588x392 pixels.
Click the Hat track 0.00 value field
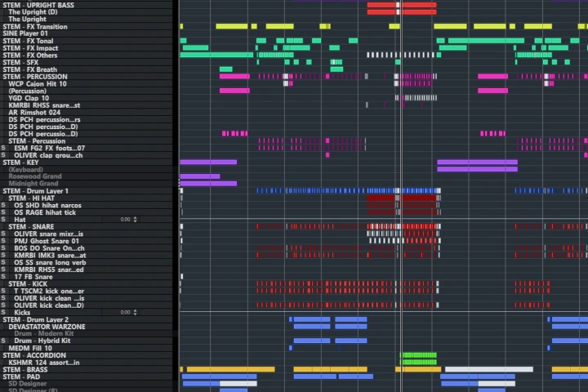pos(125,220)
